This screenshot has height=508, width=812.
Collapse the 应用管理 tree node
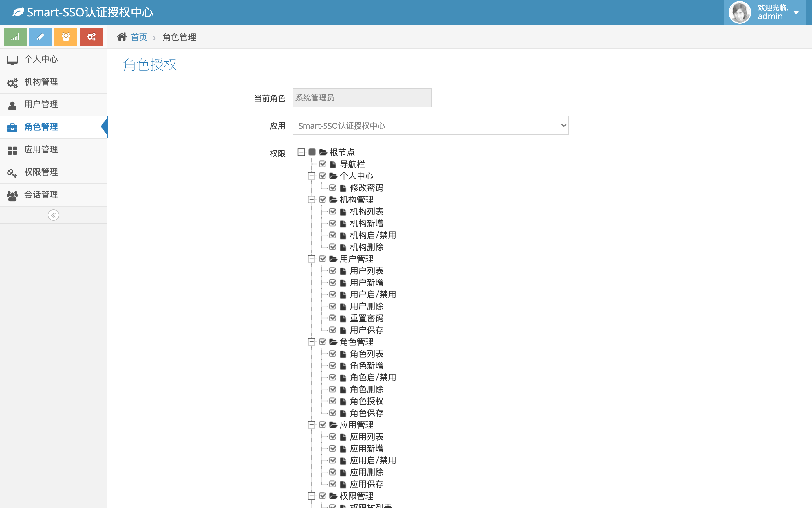point(311,425)
